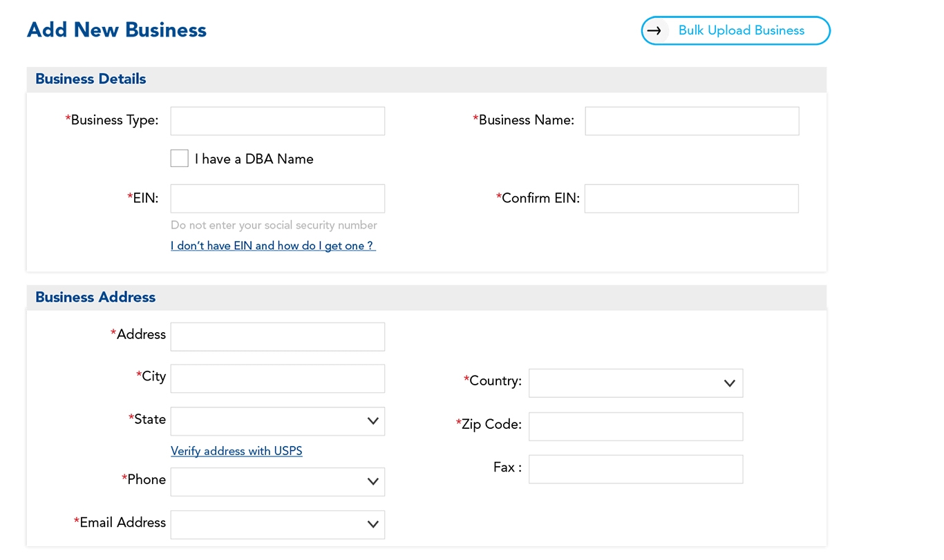The width and height of the screenshot is (944, 560).
Task: Focus the Address input field
Action: click(277, 337)
